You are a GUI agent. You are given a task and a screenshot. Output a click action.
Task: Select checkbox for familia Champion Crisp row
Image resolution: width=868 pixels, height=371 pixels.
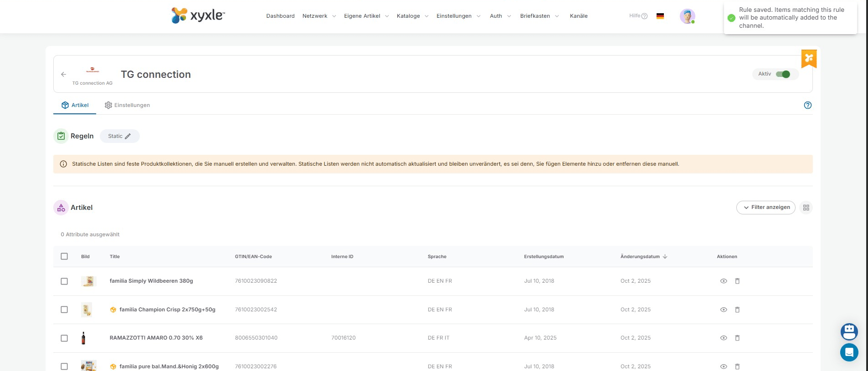click(64, 310)
